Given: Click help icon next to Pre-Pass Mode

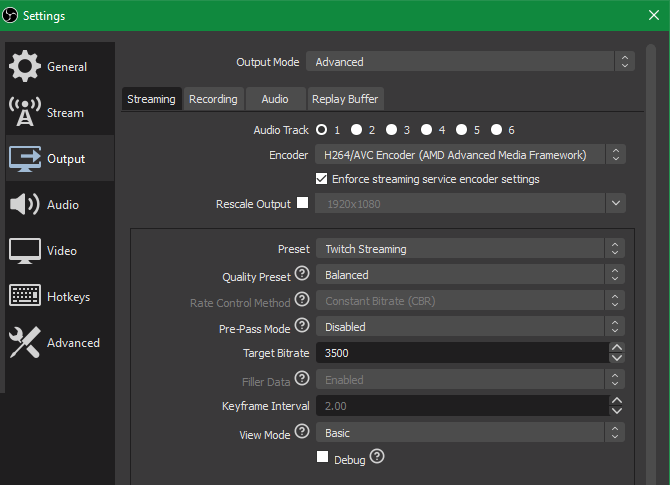Looking at the screenshot, I should 301,326.
